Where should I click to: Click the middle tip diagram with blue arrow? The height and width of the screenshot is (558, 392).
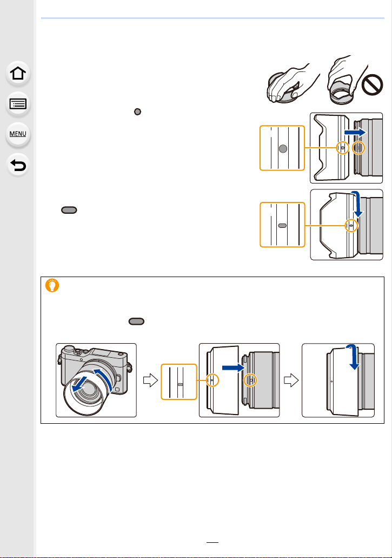click(239, 380)
